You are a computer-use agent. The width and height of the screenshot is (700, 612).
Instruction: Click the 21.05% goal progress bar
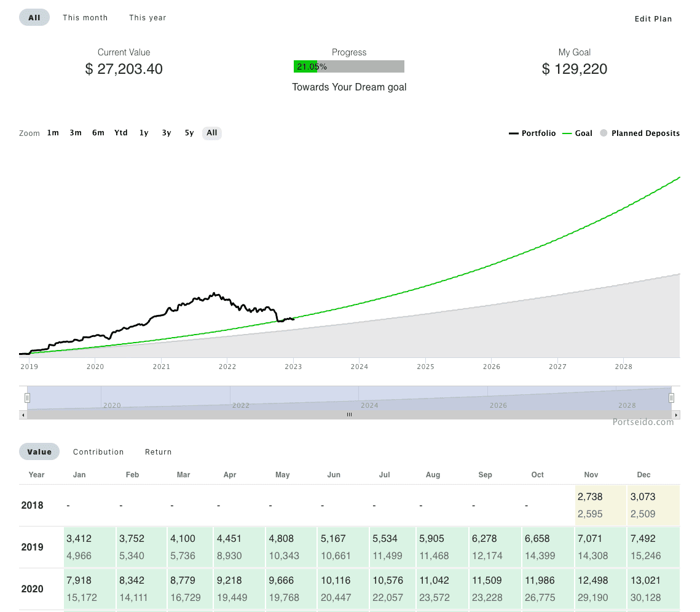(349, 66)
